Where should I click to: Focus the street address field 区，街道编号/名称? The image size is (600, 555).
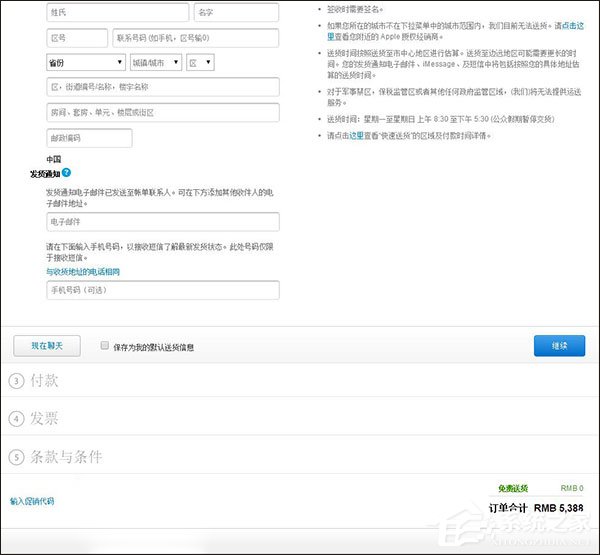coord(163,87)
